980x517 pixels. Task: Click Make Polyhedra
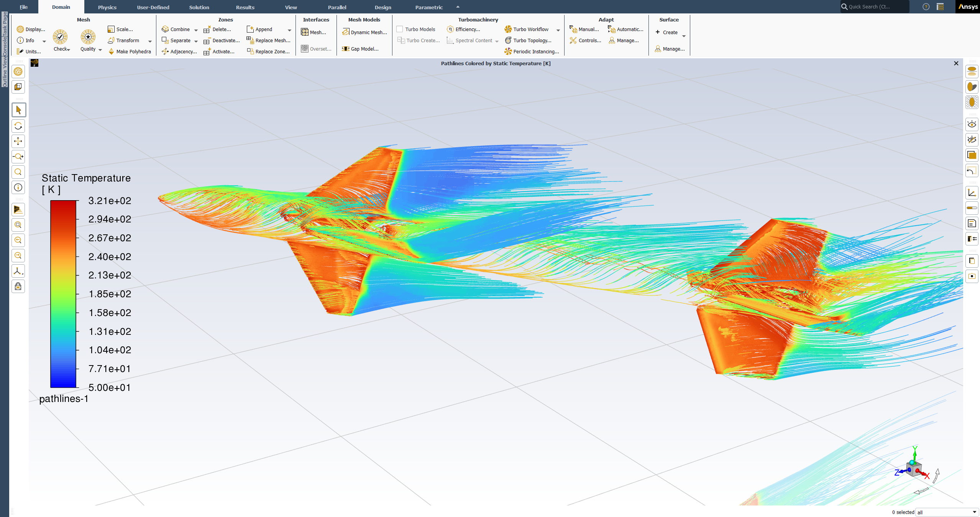coord(130,51)
